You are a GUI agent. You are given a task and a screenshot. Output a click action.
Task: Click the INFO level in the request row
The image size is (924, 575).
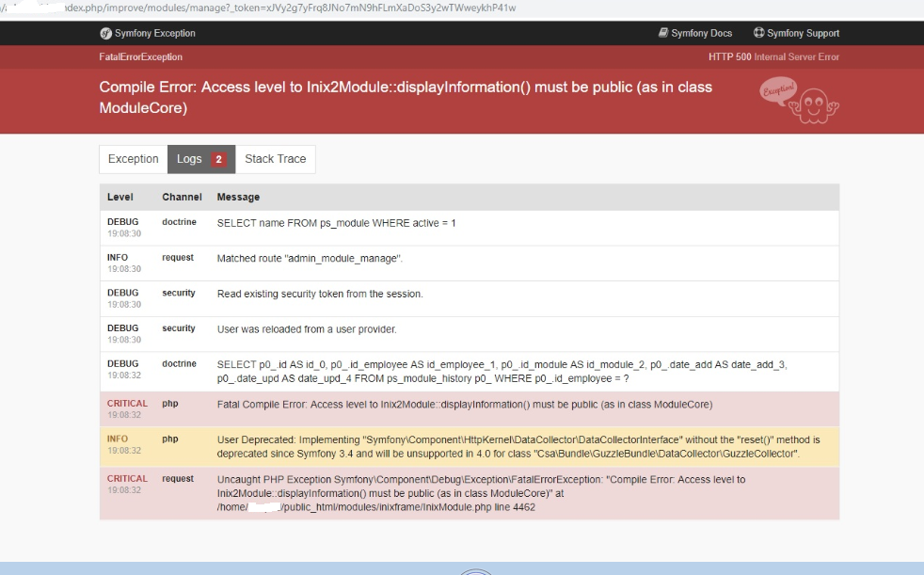pos(118,258)
